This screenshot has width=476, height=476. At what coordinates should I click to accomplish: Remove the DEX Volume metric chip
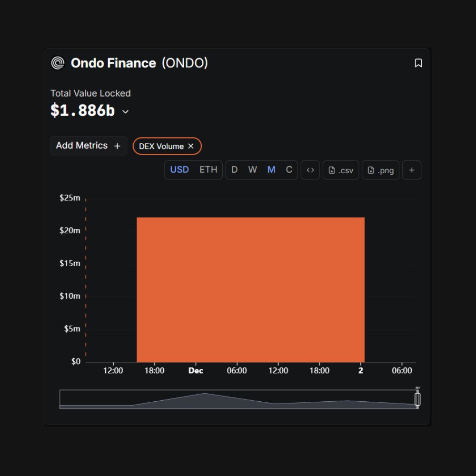click(x=191, y=146)
